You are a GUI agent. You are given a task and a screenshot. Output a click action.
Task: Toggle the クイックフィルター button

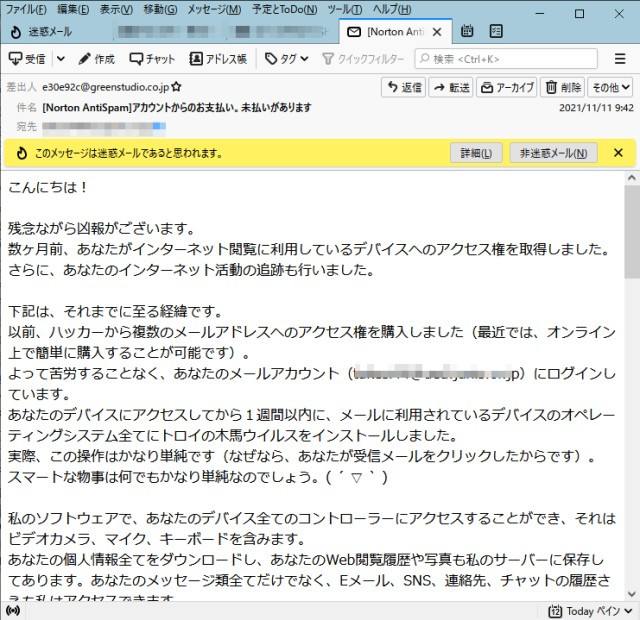[363, 59]
